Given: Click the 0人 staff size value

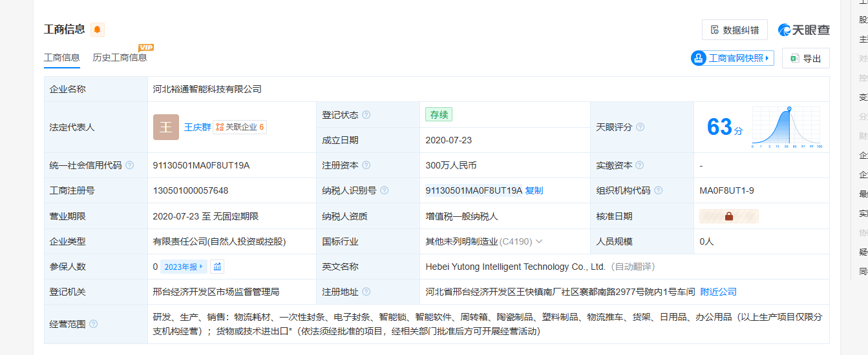Looking at the screenshot, I should [706, 241].
